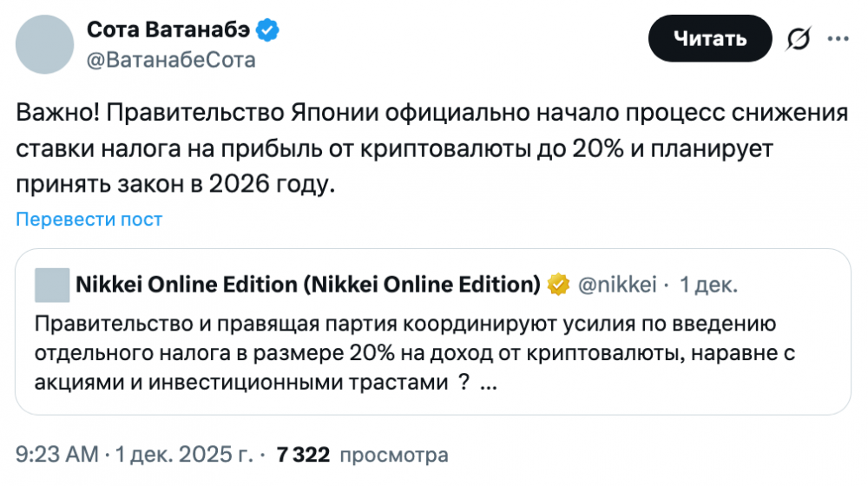Screen dimensions: 868x486
Task: Open the Сота Ватанабэ display name
Action: coord(168,30)
